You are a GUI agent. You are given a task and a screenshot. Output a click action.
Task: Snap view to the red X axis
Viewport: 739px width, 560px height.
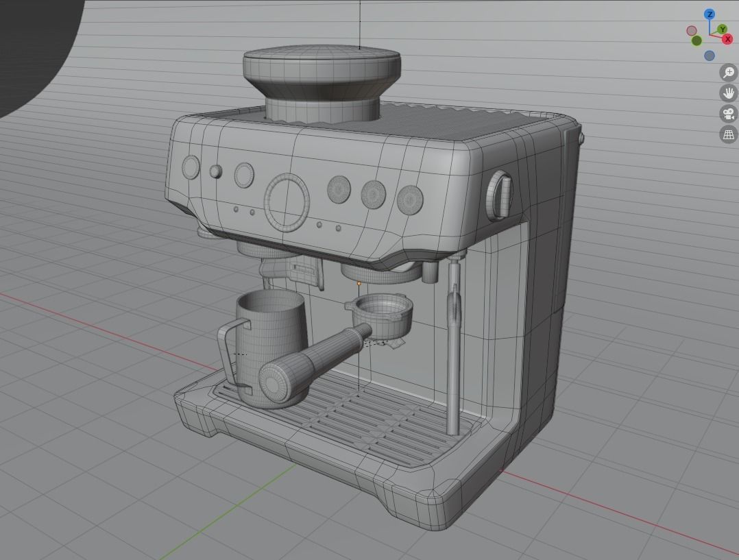coord(728,39)
